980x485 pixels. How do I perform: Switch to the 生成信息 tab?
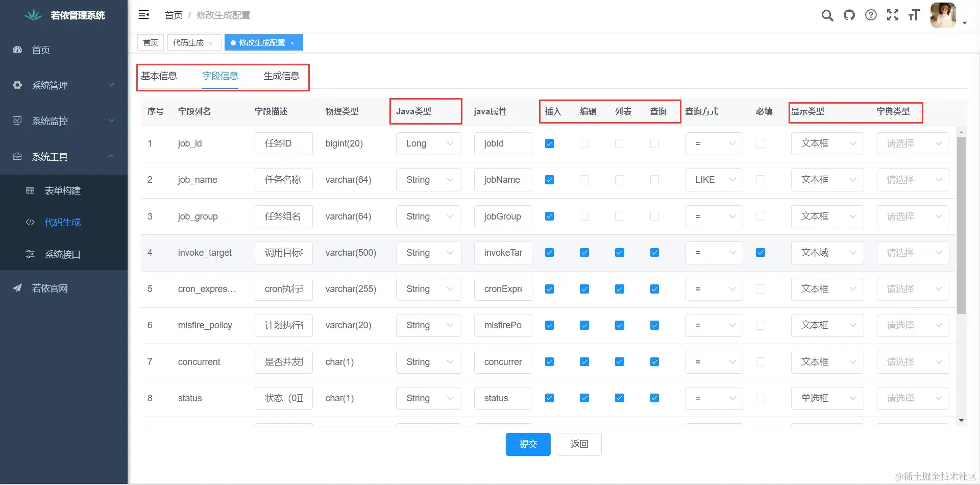pos(281,76)
